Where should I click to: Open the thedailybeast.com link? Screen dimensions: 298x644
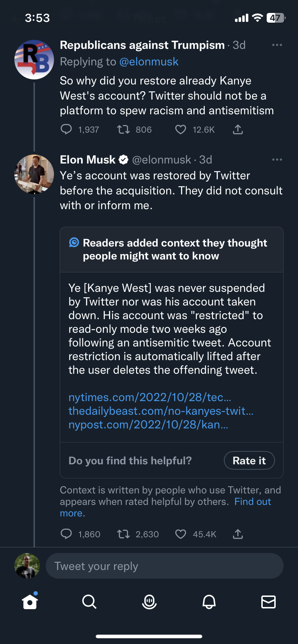tap(161, 411)
